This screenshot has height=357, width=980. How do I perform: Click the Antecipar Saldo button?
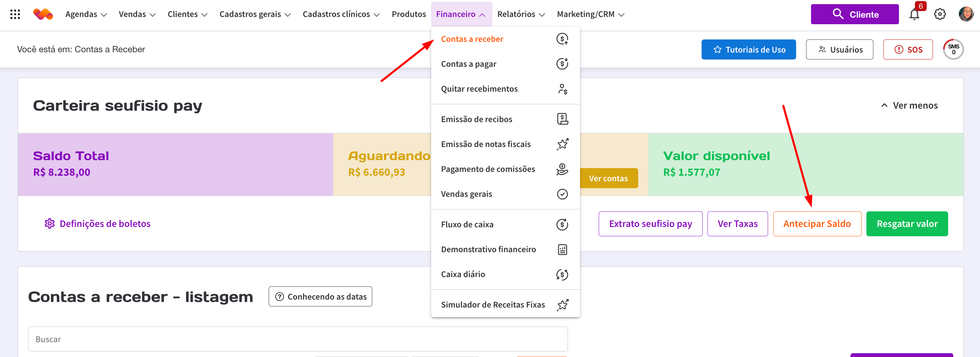817,223
